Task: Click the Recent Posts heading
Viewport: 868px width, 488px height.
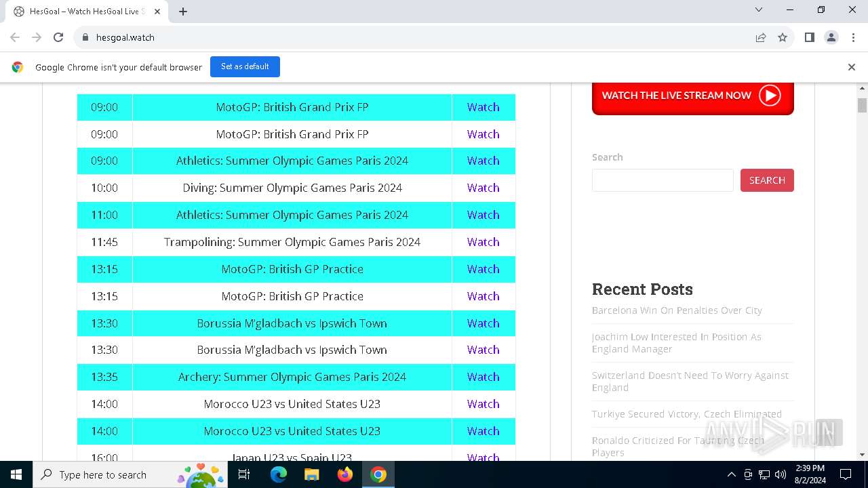Action: coord(642,289)
